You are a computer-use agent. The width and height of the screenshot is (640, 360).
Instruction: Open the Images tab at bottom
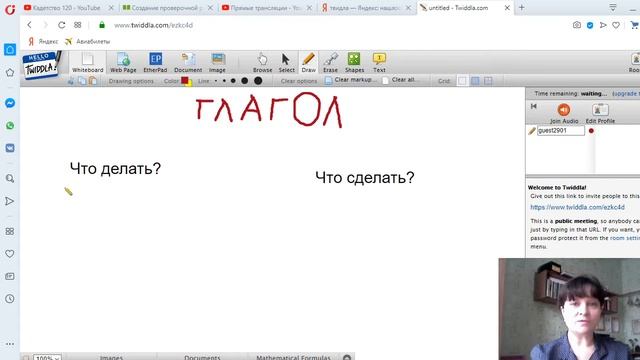pos(111,357)
